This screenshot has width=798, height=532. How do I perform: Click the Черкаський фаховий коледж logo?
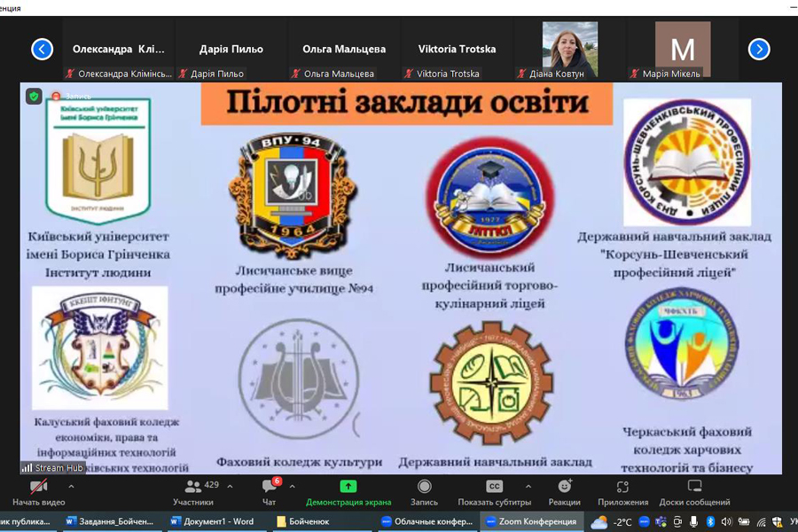coord(682,344)
